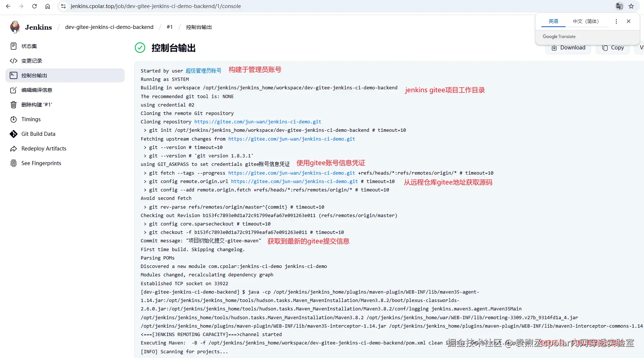Reload the page
Screen dimensions: 644x358
pos(34,6)
